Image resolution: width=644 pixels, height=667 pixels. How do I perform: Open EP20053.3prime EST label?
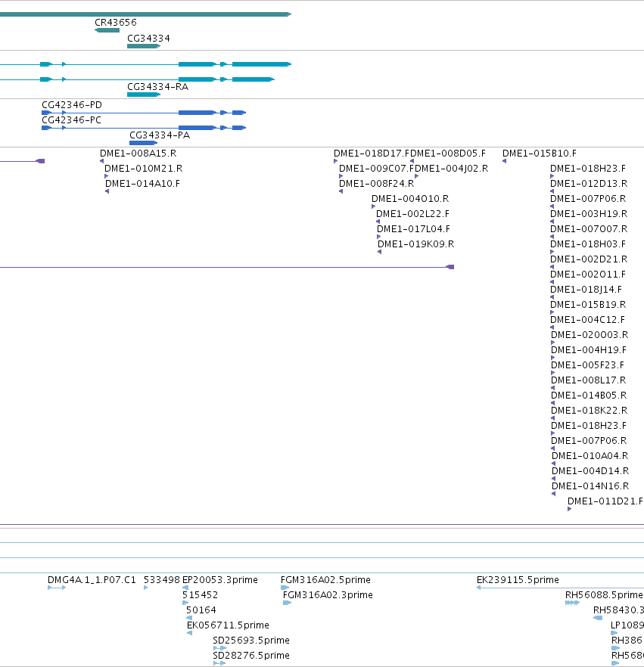220,580
